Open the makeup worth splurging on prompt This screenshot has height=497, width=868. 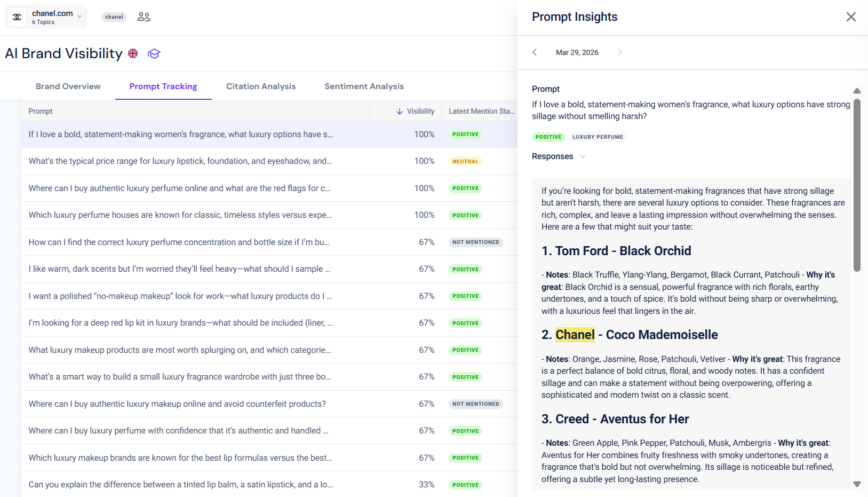(x=269, y=350)
